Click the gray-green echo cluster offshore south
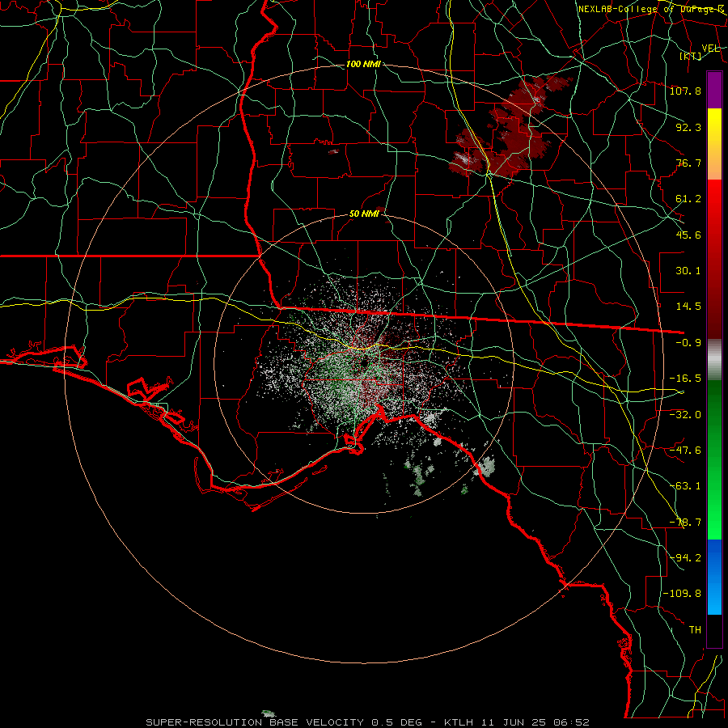Screen dimensions: 728x728 [x=420, y=476]
